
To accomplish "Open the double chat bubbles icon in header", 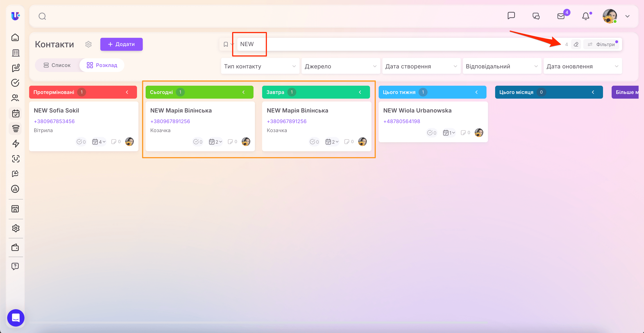I will [536, 16].
